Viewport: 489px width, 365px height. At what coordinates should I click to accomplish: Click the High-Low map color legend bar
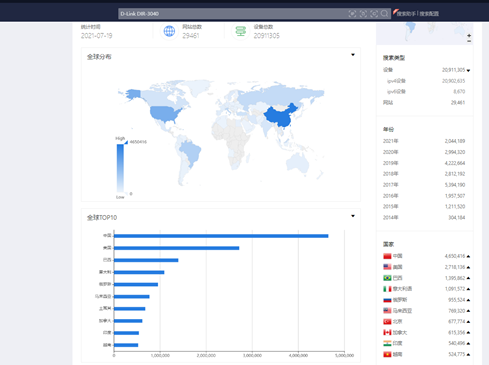click(120, 168)
